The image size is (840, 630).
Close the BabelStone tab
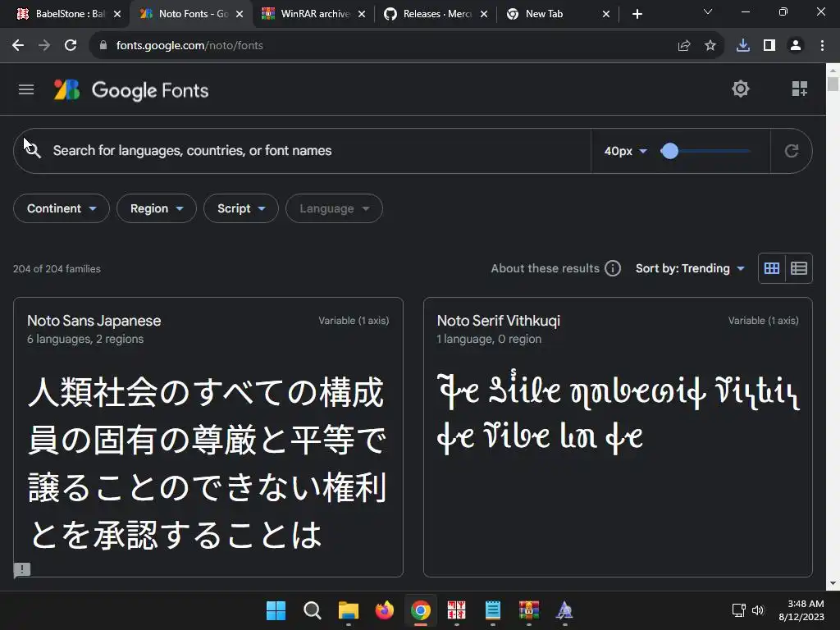[x=117, y=14]
